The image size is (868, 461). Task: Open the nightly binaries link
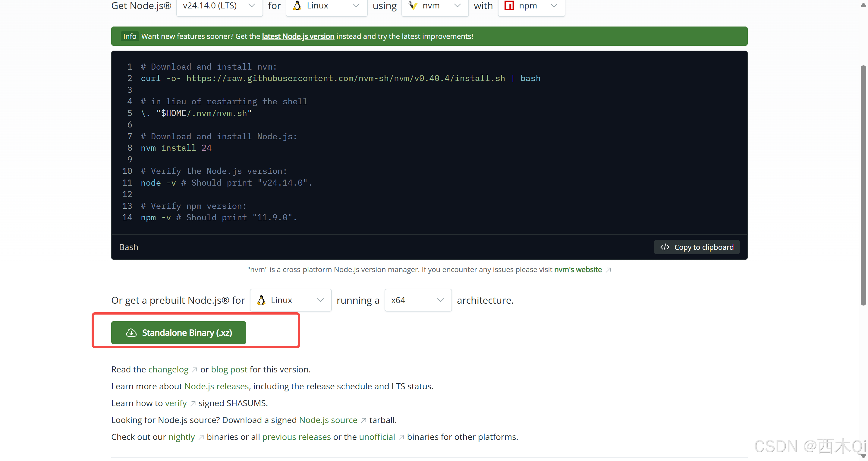181,437
